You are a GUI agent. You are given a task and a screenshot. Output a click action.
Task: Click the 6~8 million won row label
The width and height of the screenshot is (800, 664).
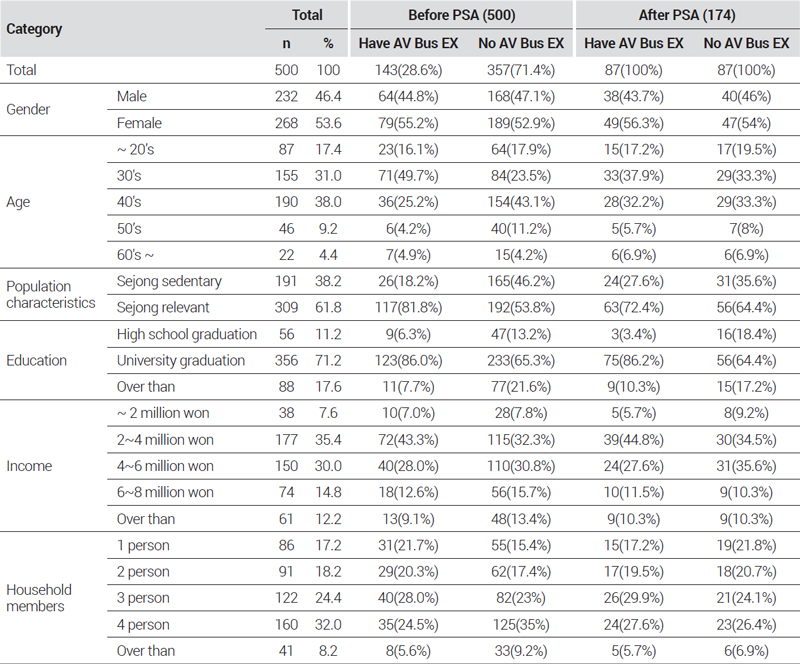point(164,492)
